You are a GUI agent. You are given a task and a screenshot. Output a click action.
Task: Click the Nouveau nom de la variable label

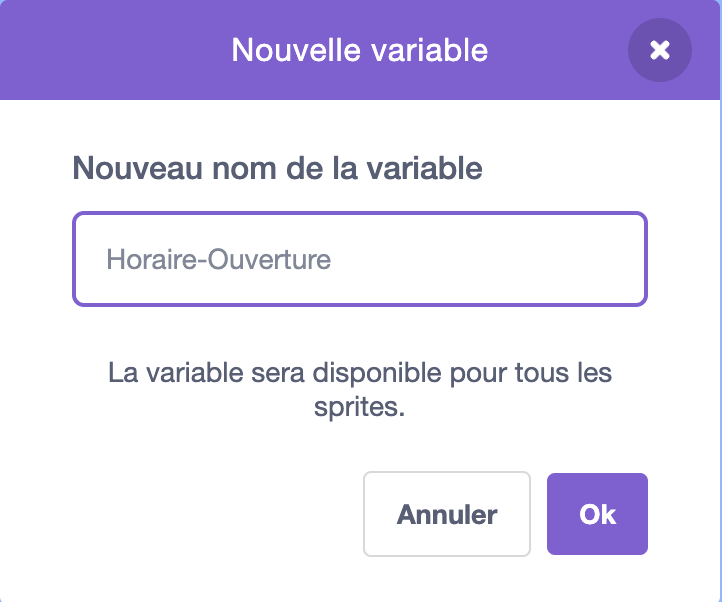coord(277,167)
